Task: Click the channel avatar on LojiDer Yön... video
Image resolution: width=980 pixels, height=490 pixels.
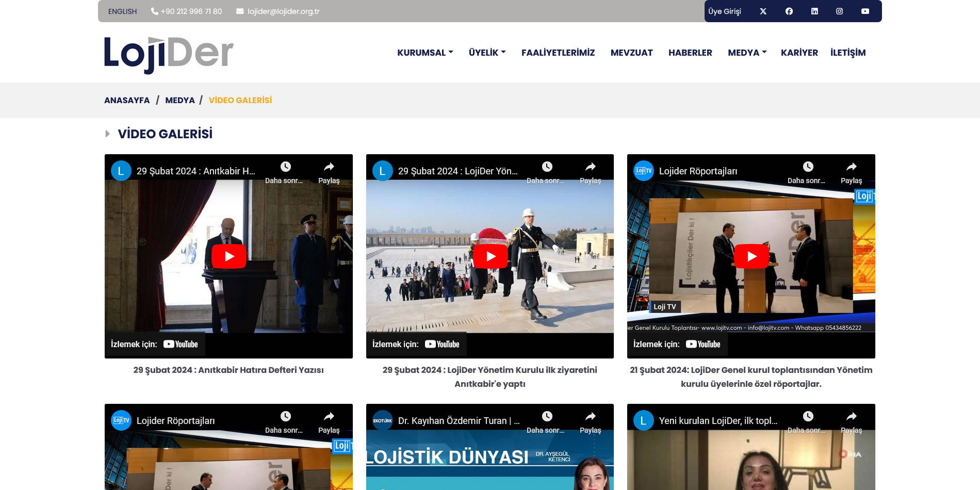Action: click(383, 171)
